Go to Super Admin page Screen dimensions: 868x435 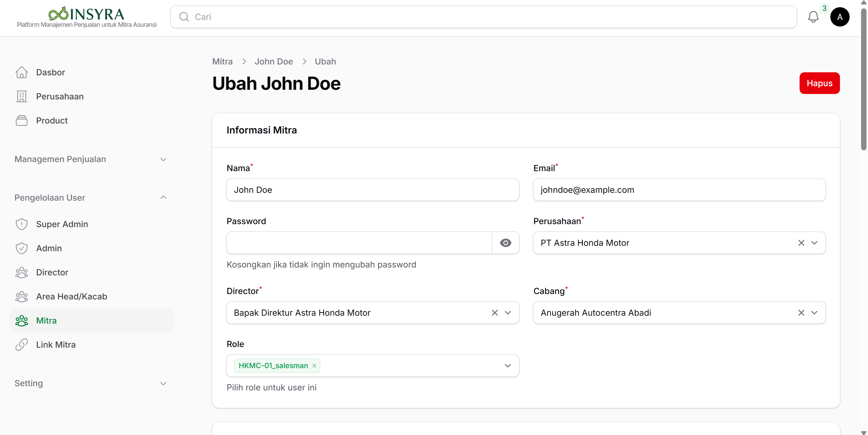tap(92, 224)
